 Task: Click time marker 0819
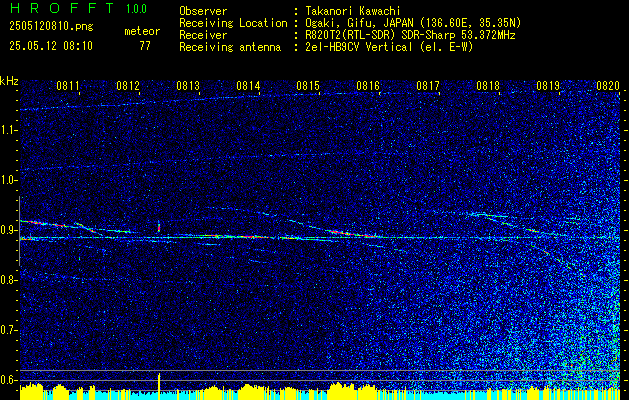[548, 86]
